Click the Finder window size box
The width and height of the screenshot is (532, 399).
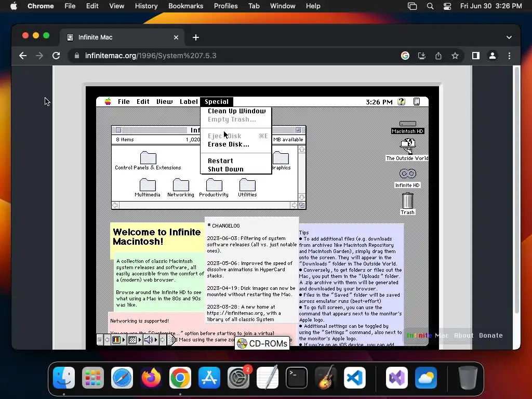pos(302,205)
